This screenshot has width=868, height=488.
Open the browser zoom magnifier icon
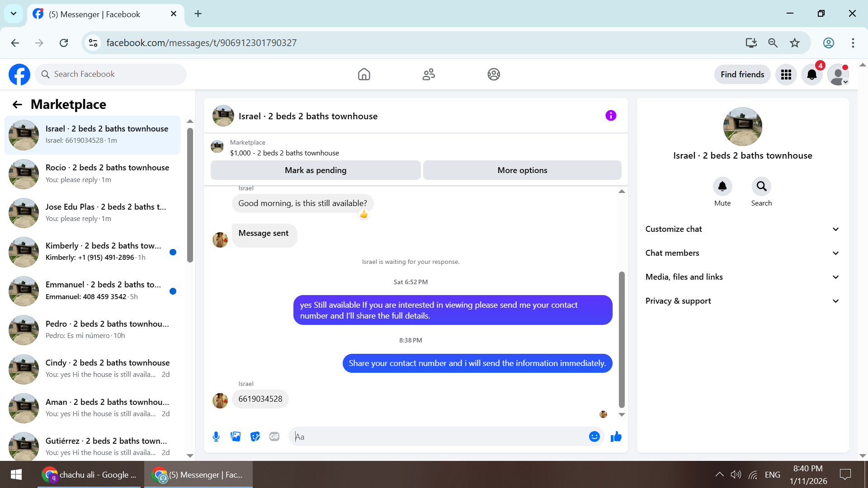pyautogui.click(x=773, y=43)
